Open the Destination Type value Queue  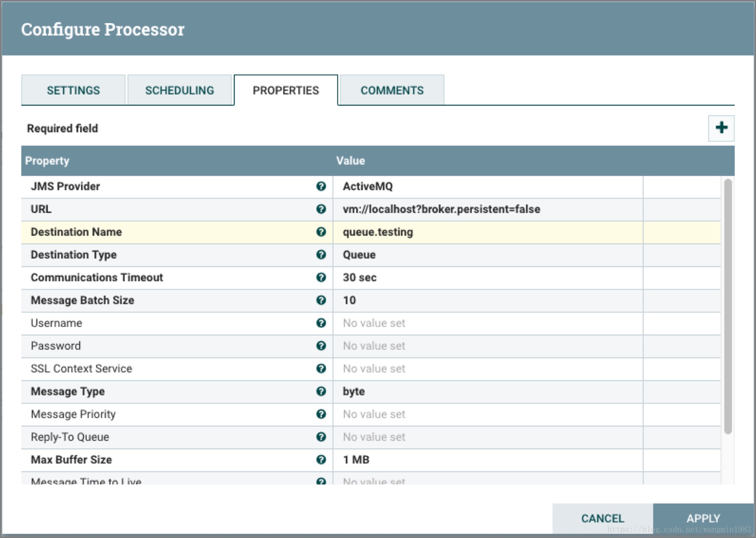pyautogui.click(x=488, y=255)
